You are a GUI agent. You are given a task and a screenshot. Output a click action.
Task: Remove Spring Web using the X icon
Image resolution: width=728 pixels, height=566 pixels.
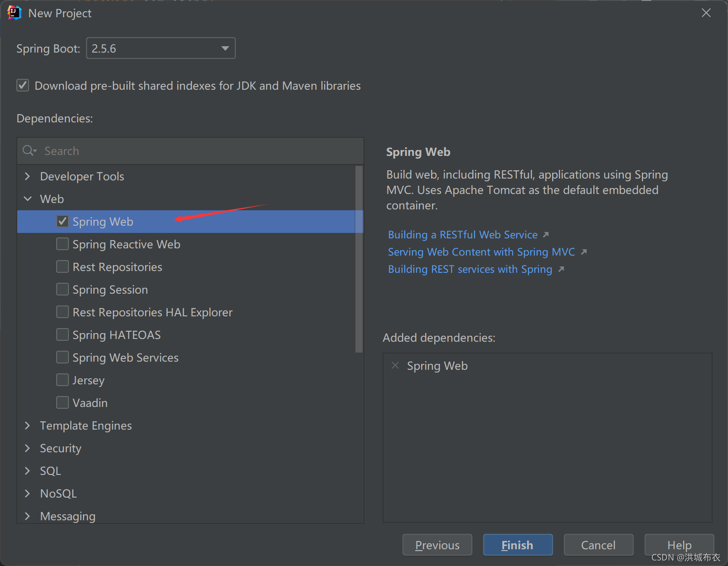pyautogui.click(x=395, y=365)
